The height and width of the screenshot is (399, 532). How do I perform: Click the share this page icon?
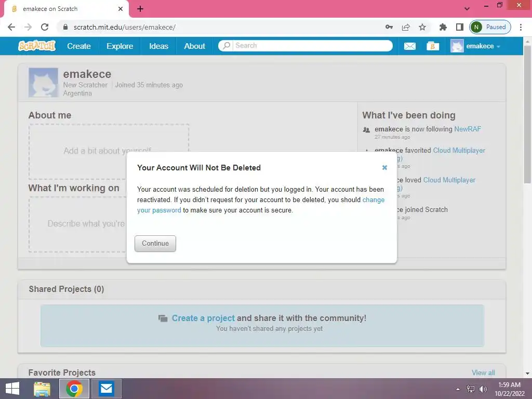click(405, 27)
